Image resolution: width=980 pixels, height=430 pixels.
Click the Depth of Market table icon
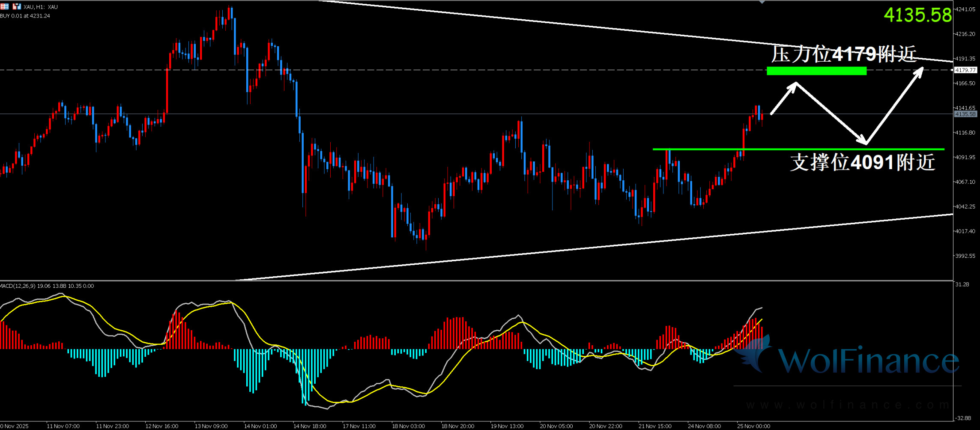point(4,6)
